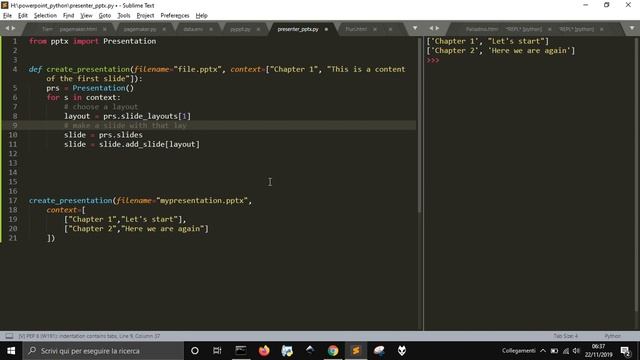The height and width of the screenshot is (360, 640).
Task: Switch to the pyppt.py tab
Action: point(240,29)
